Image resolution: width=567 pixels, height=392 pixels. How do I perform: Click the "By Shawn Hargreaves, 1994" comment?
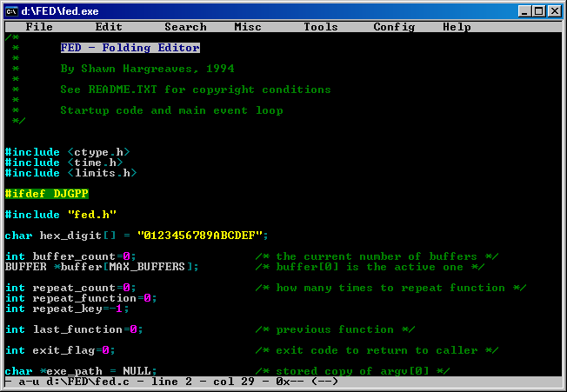pyautogui.click(x=147, y=69)
